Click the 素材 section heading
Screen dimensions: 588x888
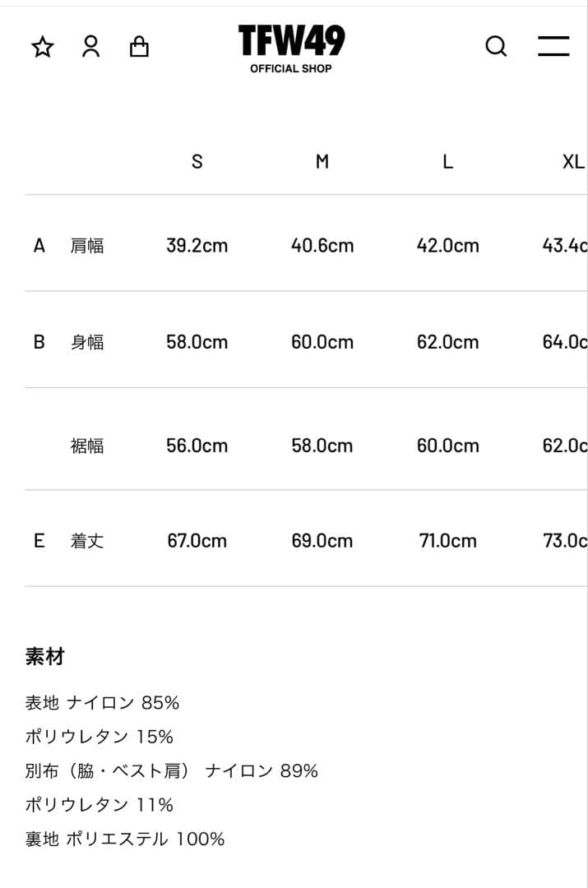coord(43,657)
